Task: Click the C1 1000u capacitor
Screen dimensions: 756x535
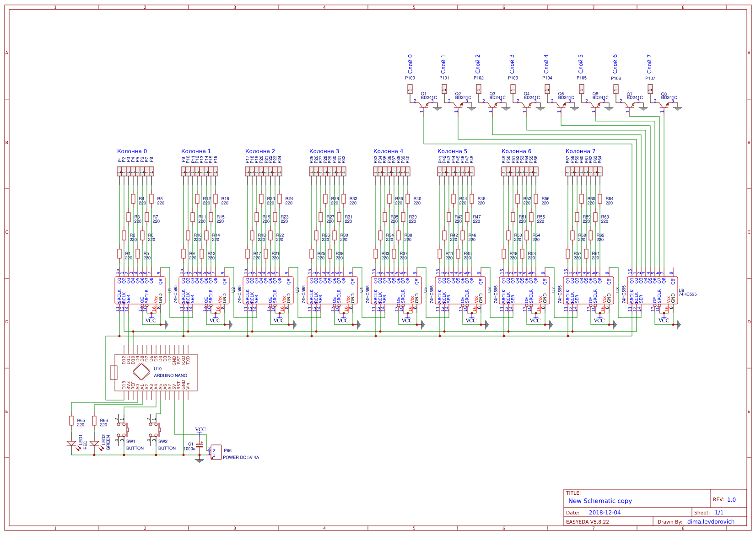Action: 199,445
